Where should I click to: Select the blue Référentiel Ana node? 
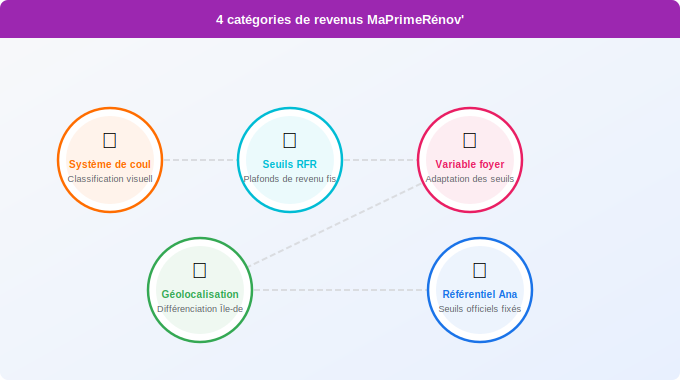click(480, 290)
